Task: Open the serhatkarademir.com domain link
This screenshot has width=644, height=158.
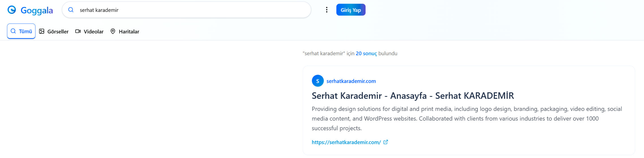Action: [x=351, y=81]
